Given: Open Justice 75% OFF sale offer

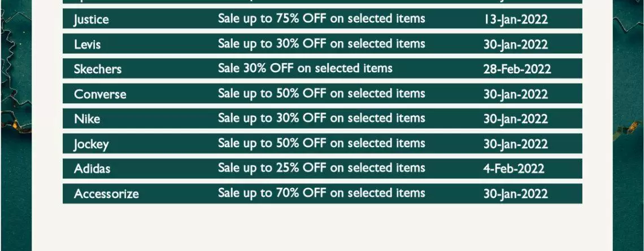Looking at the screenshot, I should click(321, 19).
